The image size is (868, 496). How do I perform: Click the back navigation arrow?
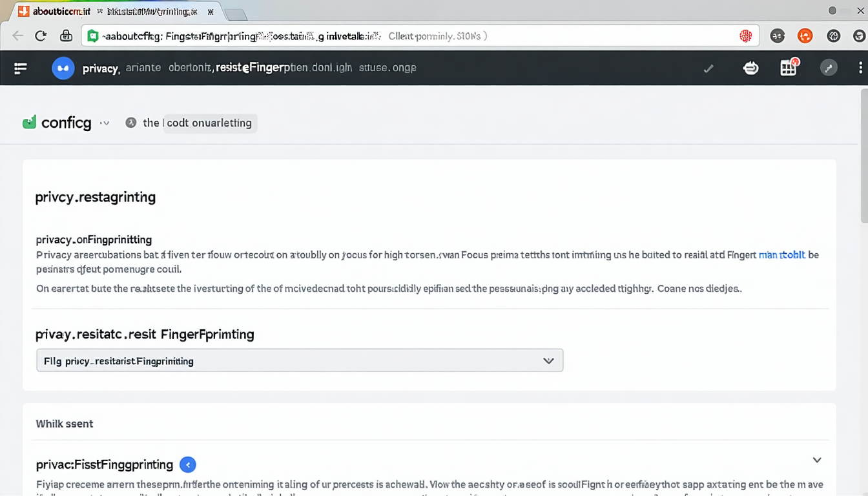pyautogui.click(x=17, y=36)
